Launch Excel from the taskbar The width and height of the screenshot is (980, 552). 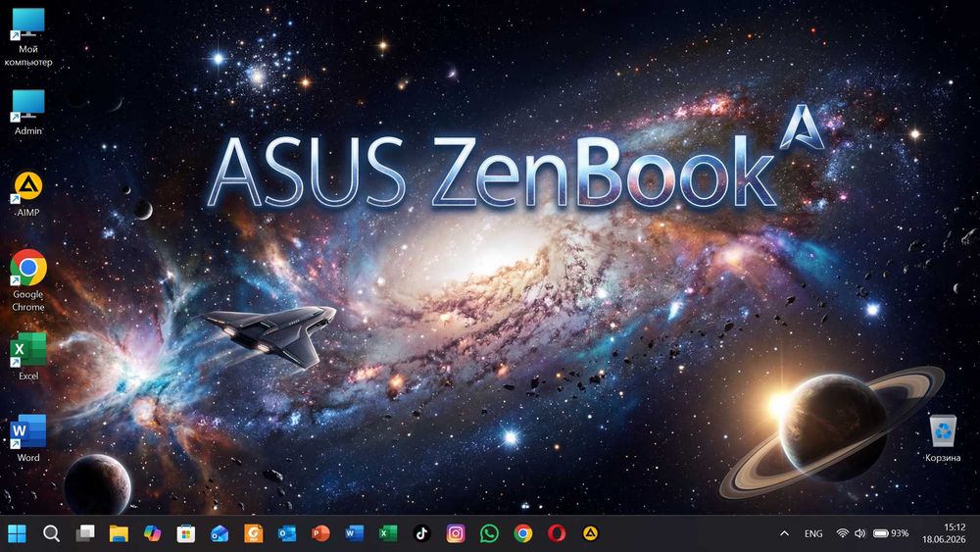(x=389, y=533)
